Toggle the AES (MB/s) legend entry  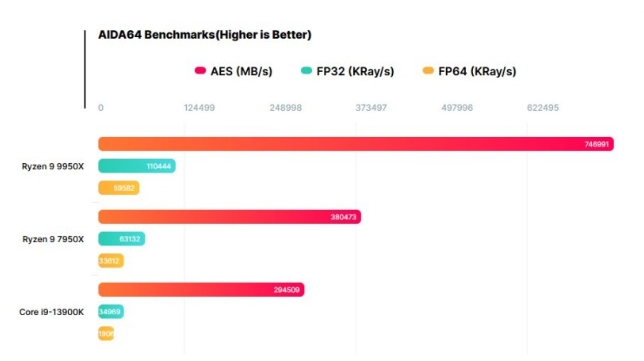[x=233, y=71]
